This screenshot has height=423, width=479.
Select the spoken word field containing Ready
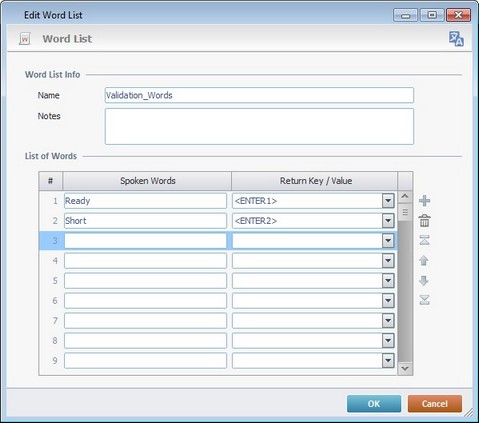point(145,201)
